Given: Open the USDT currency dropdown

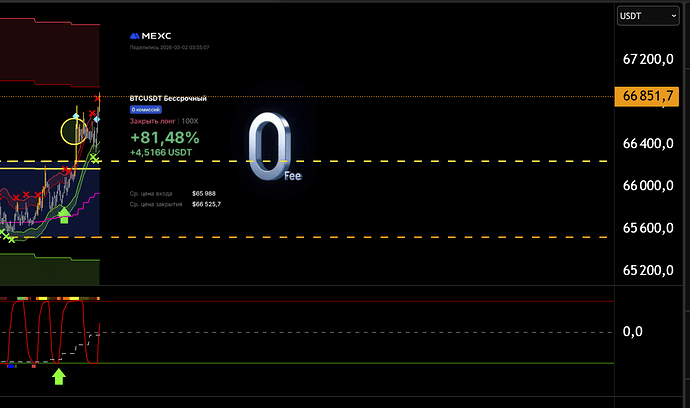Looking at the screenshot, I should coord(644,16).
